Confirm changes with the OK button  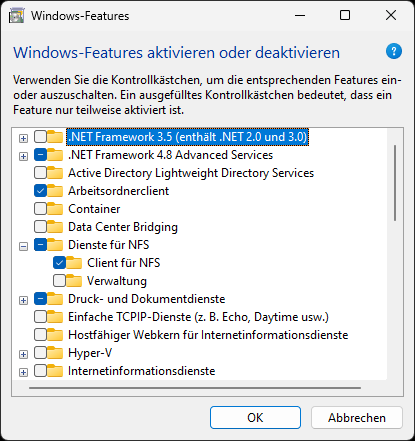[x=255, y=417]
